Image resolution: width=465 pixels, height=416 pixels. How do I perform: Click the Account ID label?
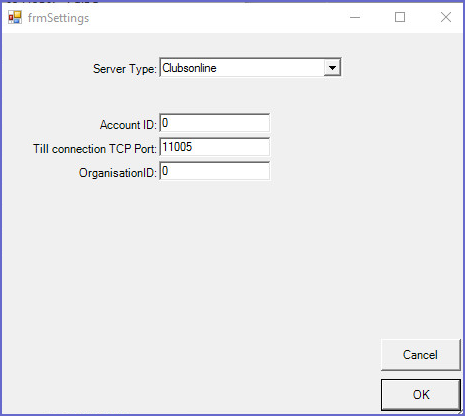click(128, 125)
